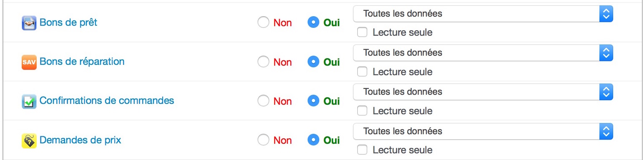Screen dimensions: 644x160
Task: Tick Lecture seule for Demandes de prix
Action: (362, 150)
